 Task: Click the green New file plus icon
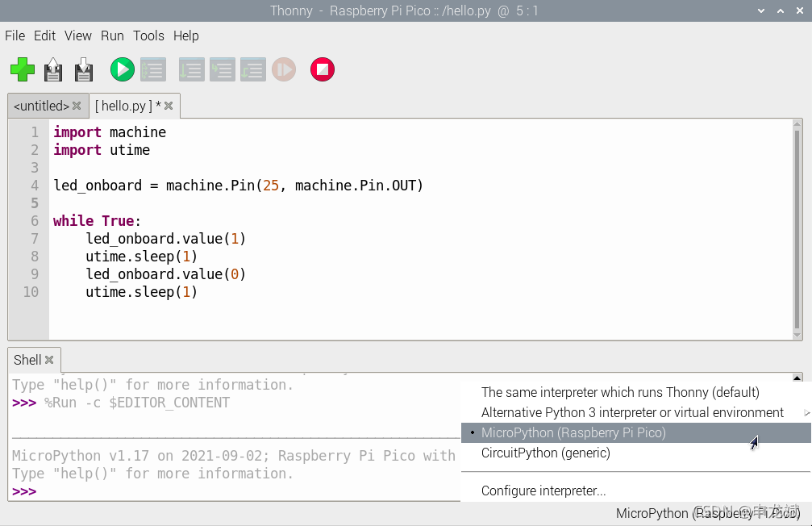pos(23,69)
